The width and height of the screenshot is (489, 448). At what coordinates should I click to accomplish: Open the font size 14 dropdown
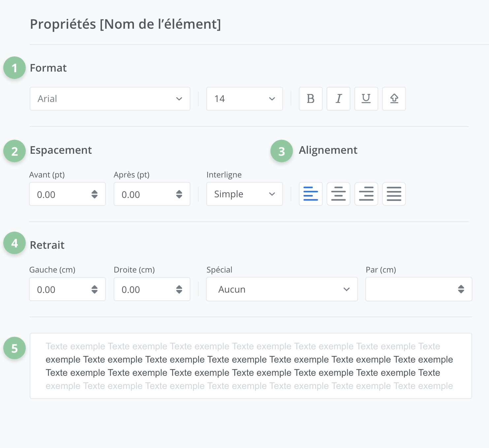[244, 99]
